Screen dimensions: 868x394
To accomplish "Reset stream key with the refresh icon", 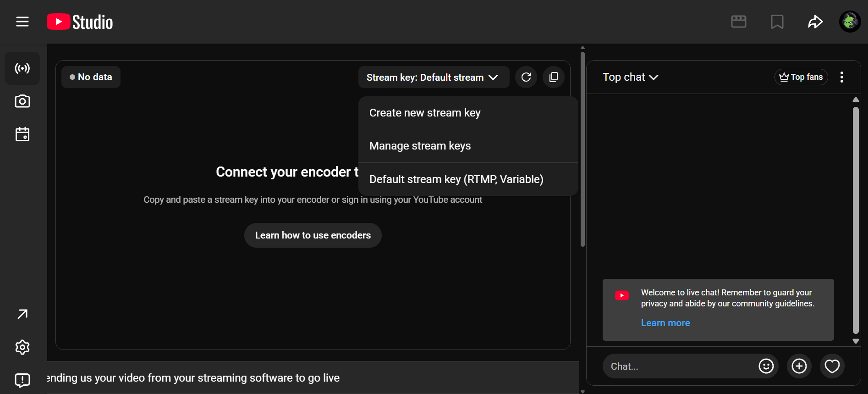I will [526, 77].
